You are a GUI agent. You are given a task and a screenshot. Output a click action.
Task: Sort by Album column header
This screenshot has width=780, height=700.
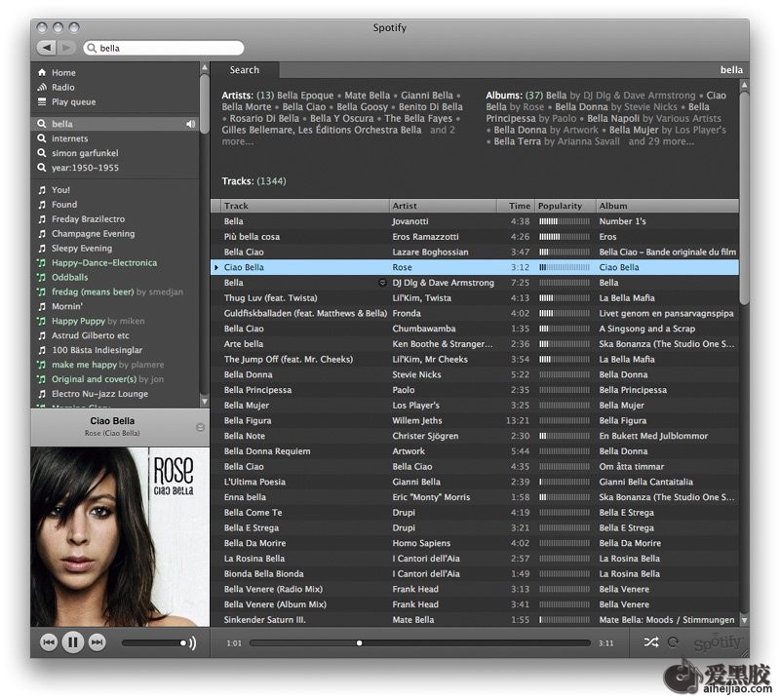tap(668, 206)
